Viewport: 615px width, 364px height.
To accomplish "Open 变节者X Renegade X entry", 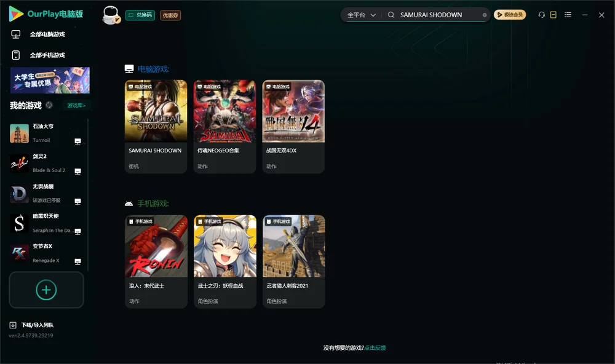I will pyautogui.click(x=46, y=253).
